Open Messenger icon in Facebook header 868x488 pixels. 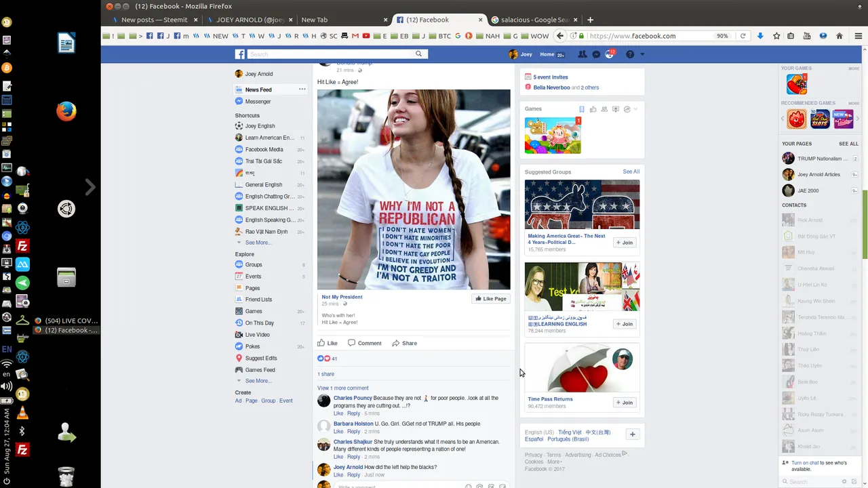coord(596,54)
